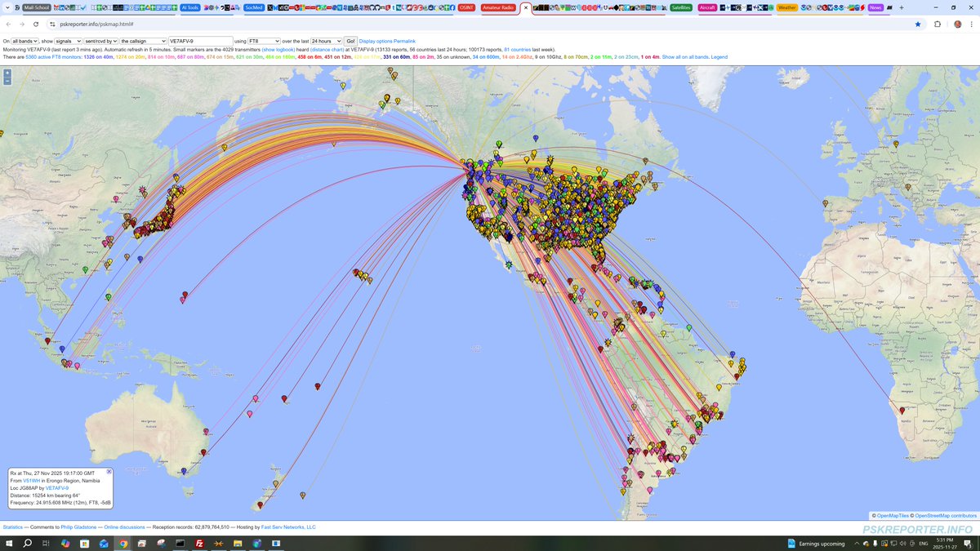This screenshot has height=551, width=980.
Task: Open the Satellites tab group
Action: 681,7
